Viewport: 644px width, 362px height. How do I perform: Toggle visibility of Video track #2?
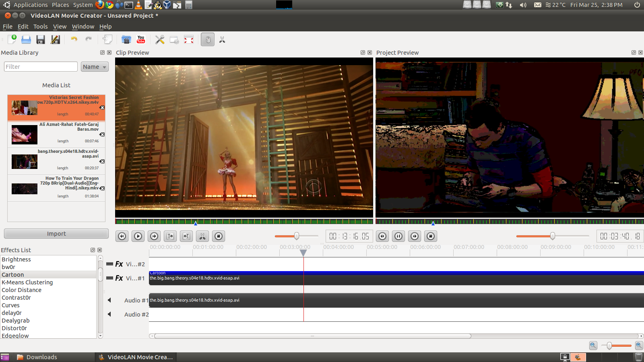point(109,264)
